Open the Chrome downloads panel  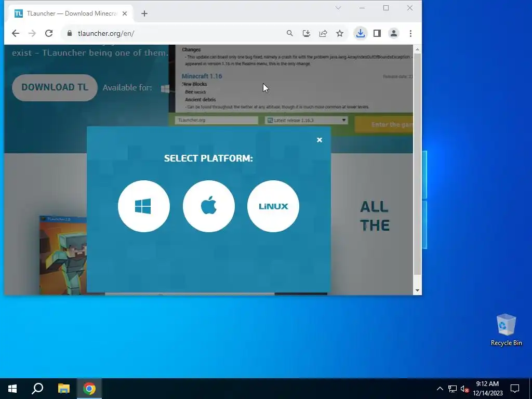361,33
